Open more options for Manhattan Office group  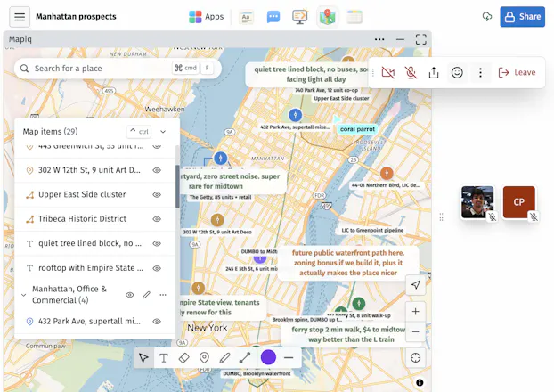click(x=163, y=295)
